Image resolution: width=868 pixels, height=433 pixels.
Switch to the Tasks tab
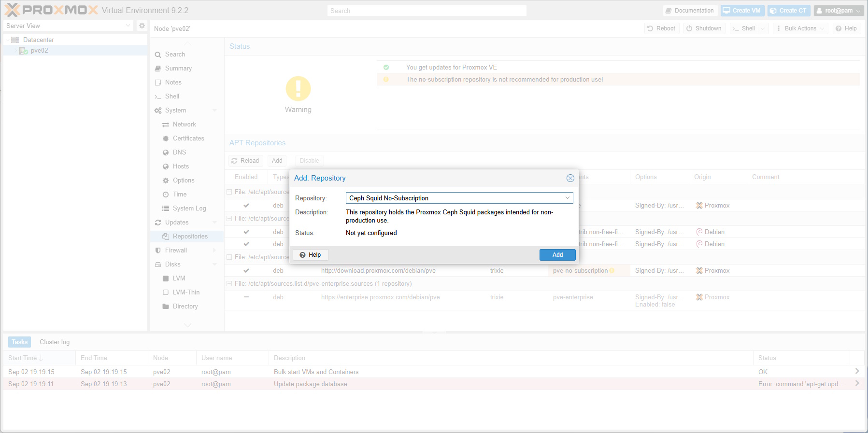point(19,342)
